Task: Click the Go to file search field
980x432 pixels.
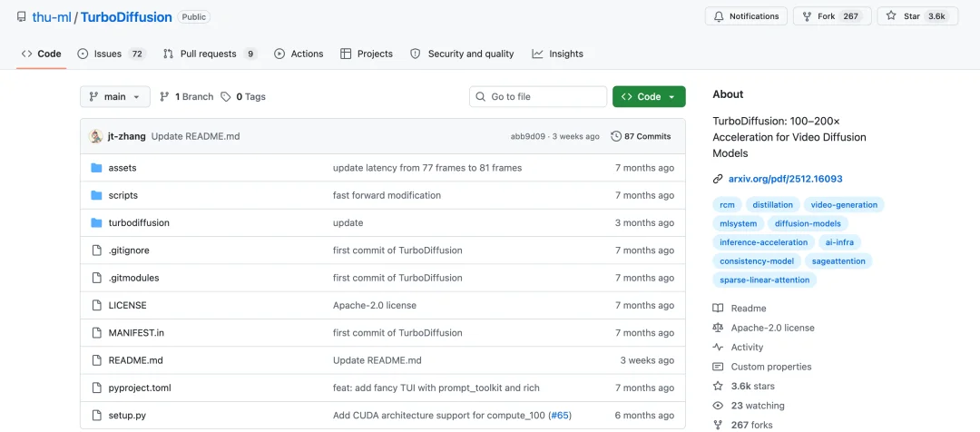Action: 538,96
